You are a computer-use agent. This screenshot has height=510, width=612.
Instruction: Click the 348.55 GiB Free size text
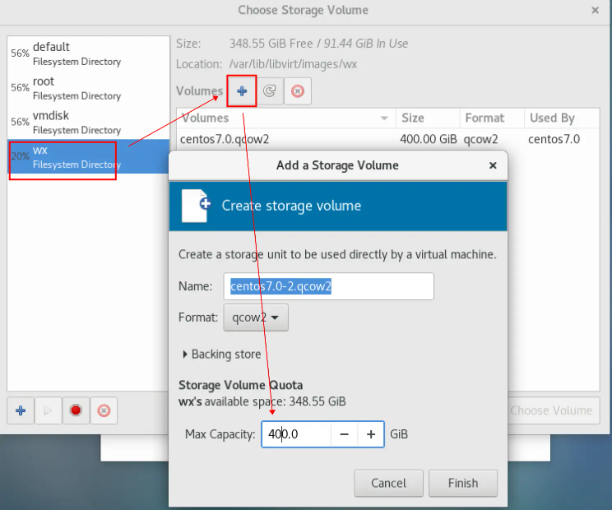(x=271, y=44)
